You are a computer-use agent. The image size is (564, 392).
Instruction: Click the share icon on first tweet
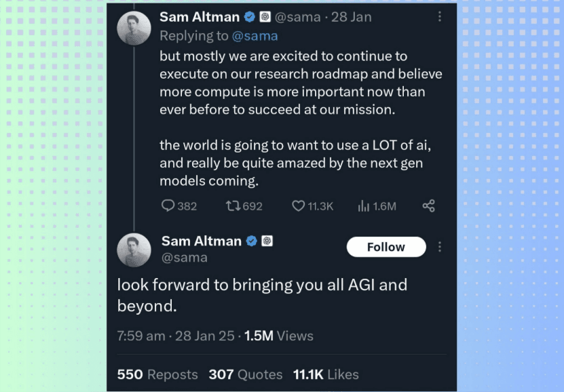point(428,205)
